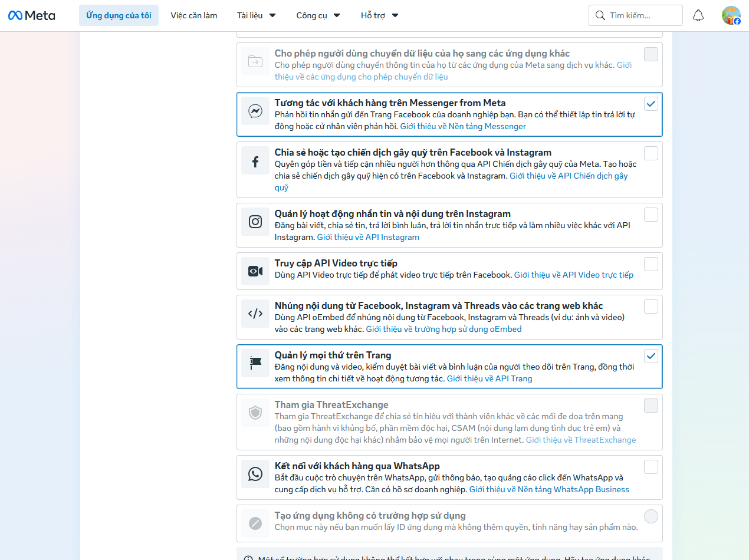Check the Facebook and Instagram fundraiser use case
Image resolution: width=749 pixels, height=560 pixels.
[651, 154]
